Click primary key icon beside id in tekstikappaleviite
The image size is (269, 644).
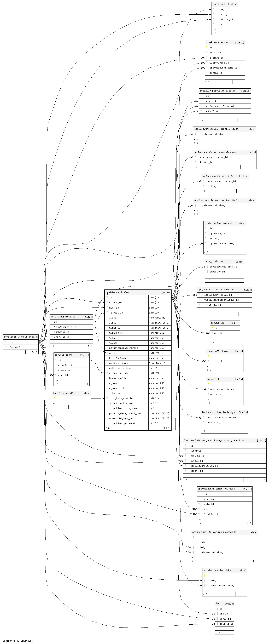point(52,322)
